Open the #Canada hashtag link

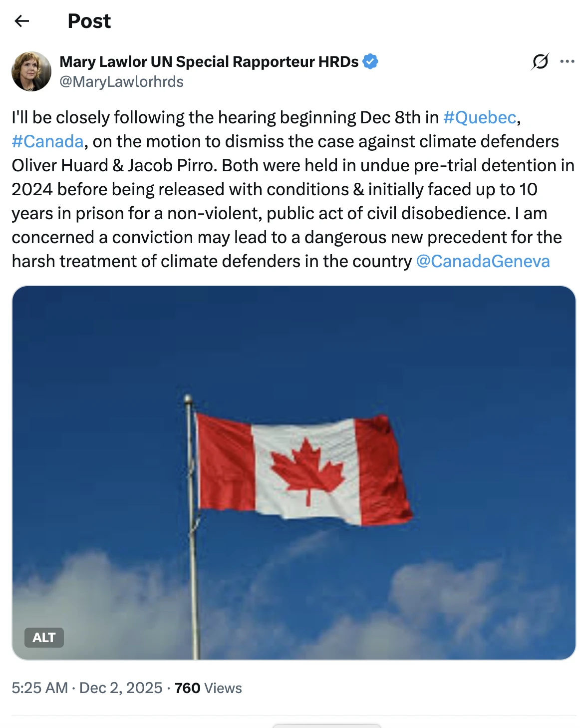point(47,141)
